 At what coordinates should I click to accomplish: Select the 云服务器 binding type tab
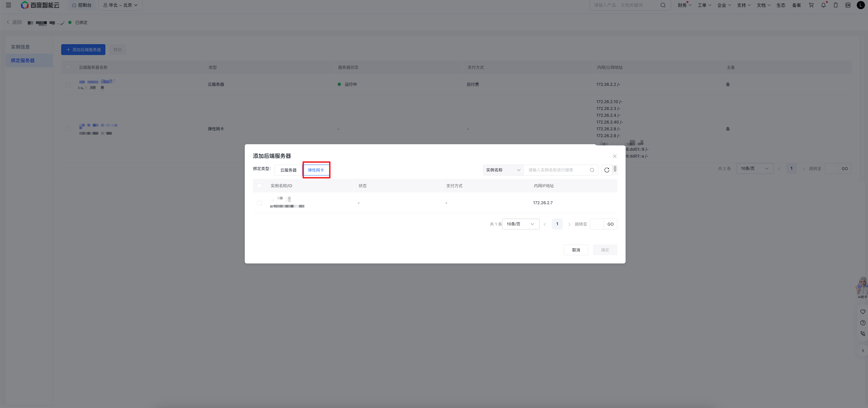[x=288, y=170]
